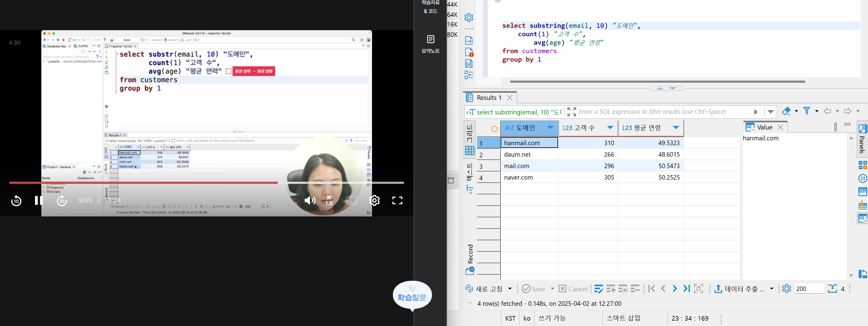Image resolution: width=868 pixels, height=326 pixels.
Task: Click the edit cell value icon
Action: [598, 289]
